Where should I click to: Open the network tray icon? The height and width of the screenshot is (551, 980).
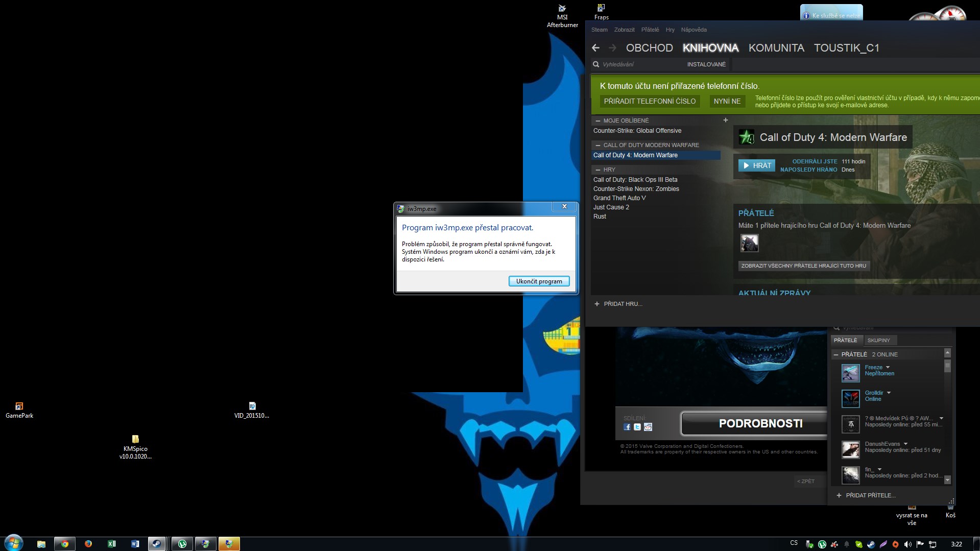pyautogui.click(x=933, y=544)
